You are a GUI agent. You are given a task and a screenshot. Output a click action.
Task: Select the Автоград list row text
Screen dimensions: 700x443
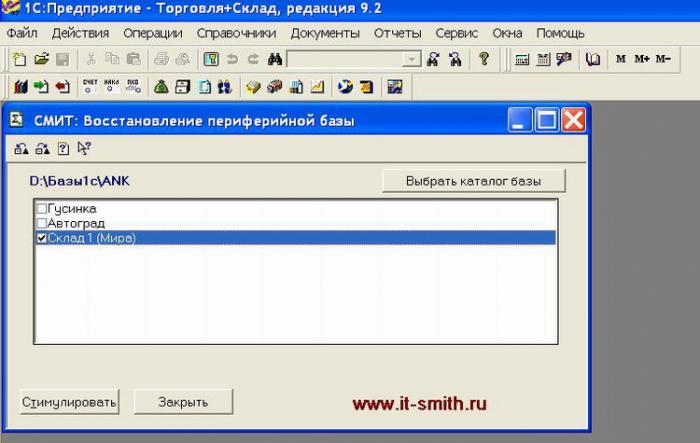(76, 223)
